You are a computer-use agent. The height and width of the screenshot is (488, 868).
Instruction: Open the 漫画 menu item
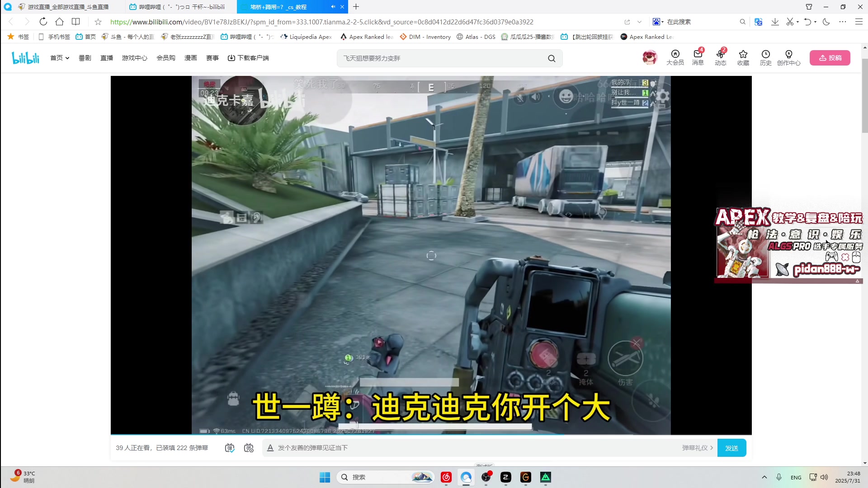click(x=191, y=58)
